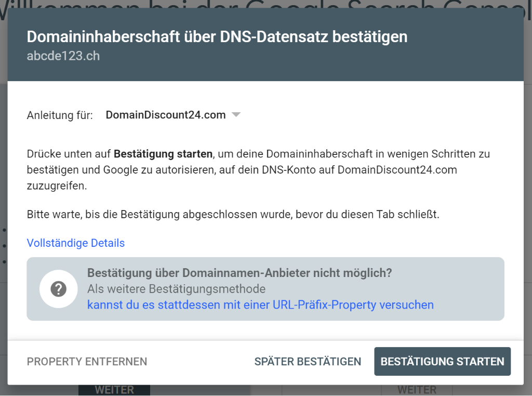
Task: Click the 'zuzugreifen.' line ending the instructions
Action: pyautogui.click(x=57, y=186)
